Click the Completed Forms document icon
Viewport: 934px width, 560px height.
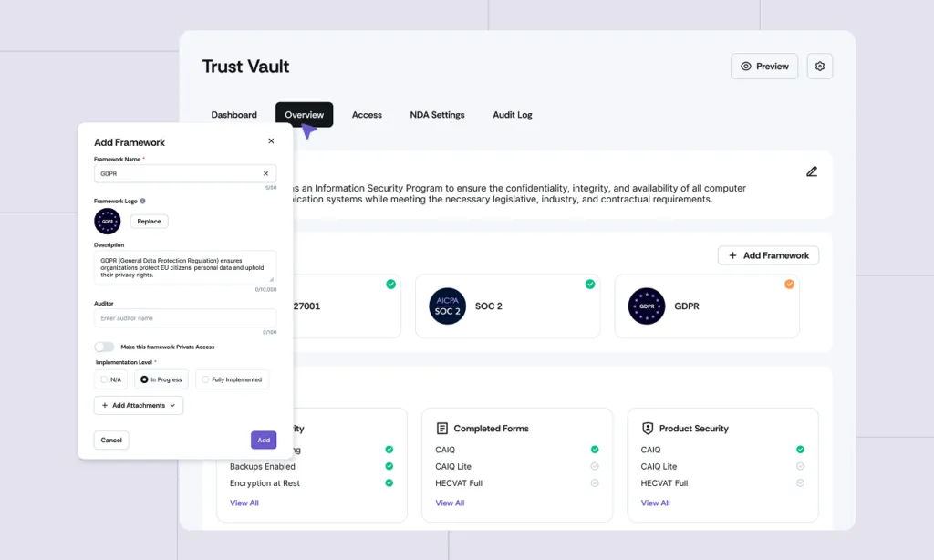pyautogui.click(x=442, y=428)
